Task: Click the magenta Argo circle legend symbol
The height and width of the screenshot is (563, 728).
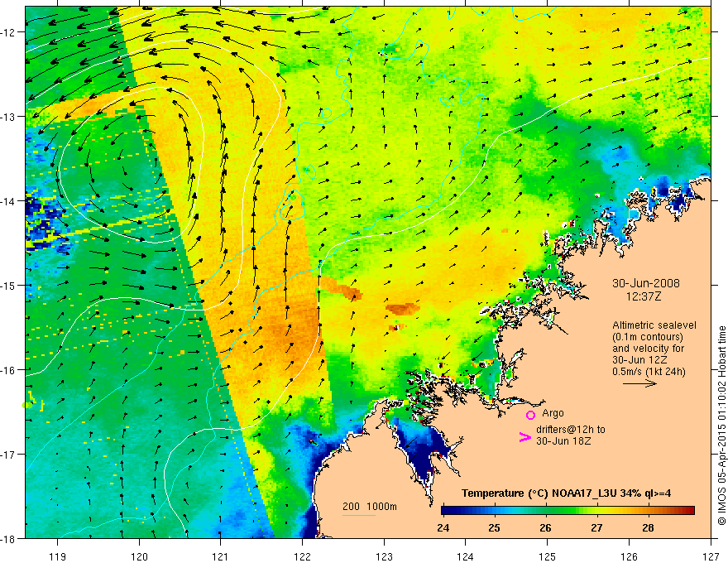Action: (x=530, y=415)
